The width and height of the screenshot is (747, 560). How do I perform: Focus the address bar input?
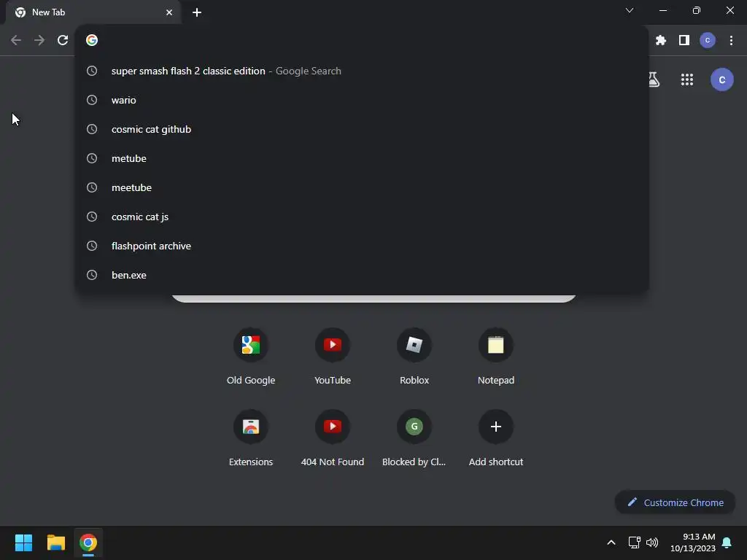point(362,41)
